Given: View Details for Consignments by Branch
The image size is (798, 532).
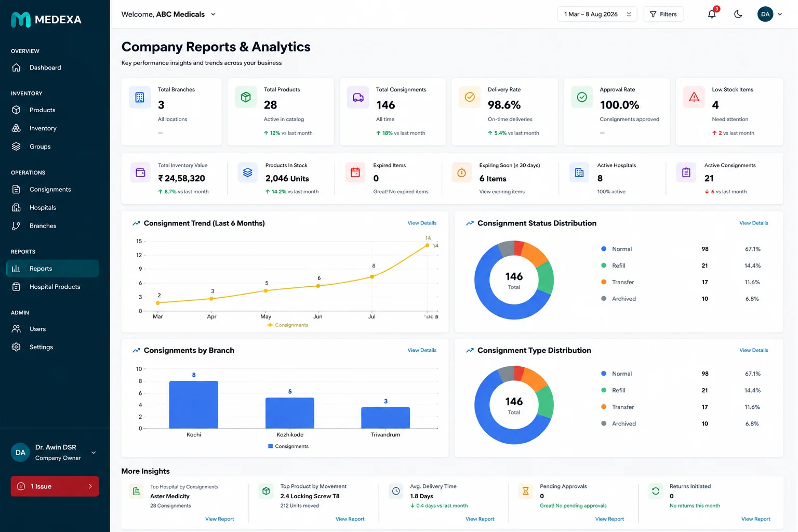Looking at the screenshot, I should (422, 351).
